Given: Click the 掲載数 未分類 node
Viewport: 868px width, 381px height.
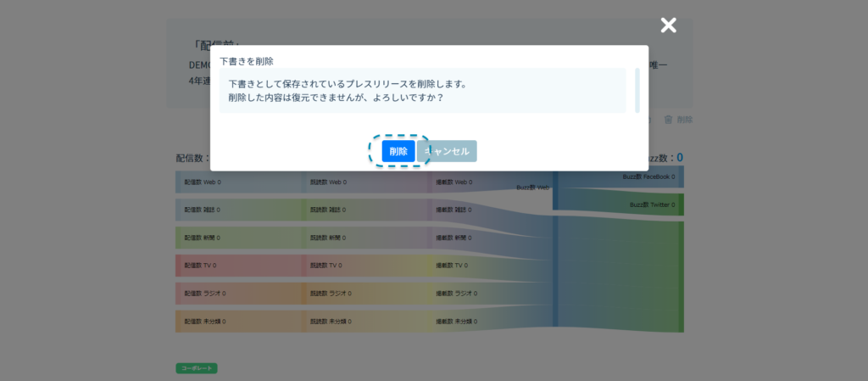Looking at the screenshot, I should pyautogui.click(x=456, y=322).
